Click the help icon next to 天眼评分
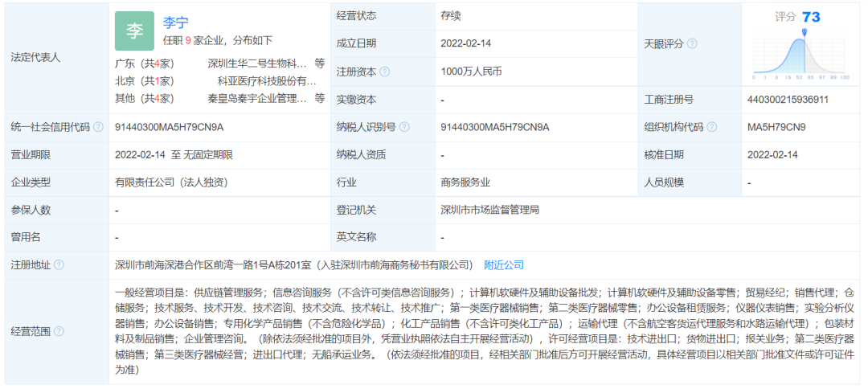868x389 pixels. tap(692, 43)
